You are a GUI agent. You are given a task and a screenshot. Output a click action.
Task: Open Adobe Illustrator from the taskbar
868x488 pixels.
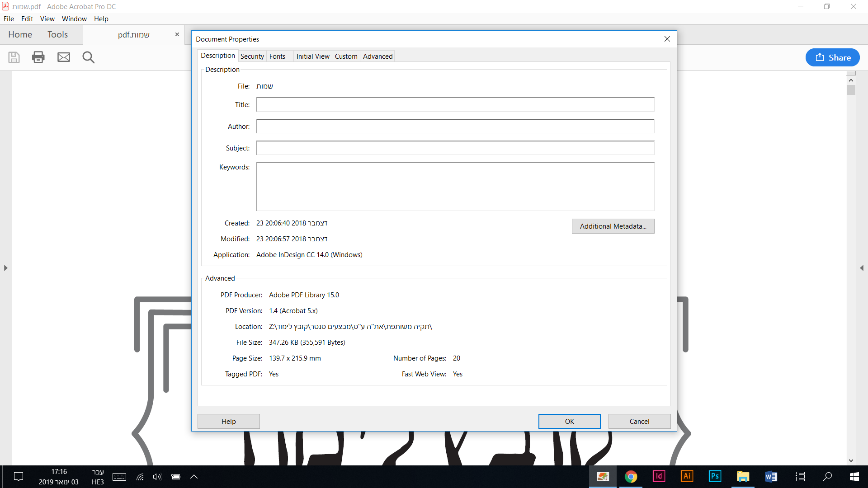point(687,476)
